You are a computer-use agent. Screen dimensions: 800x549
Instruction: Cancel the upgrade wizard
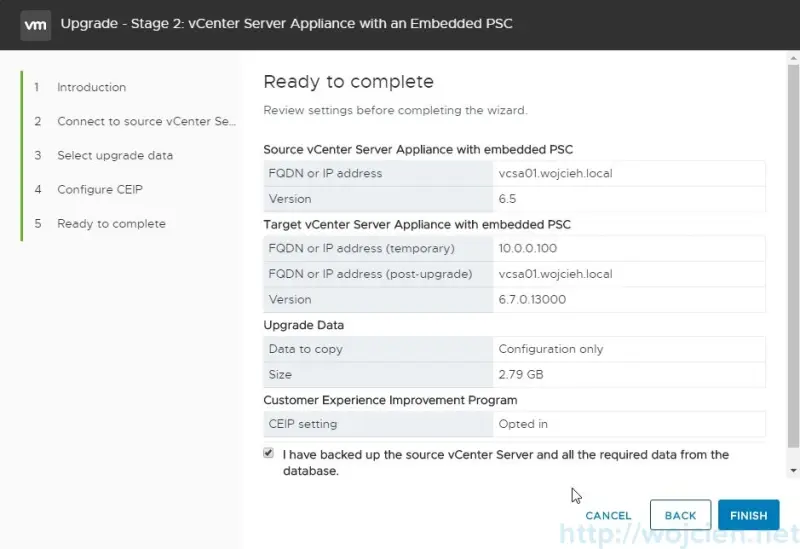608,516
